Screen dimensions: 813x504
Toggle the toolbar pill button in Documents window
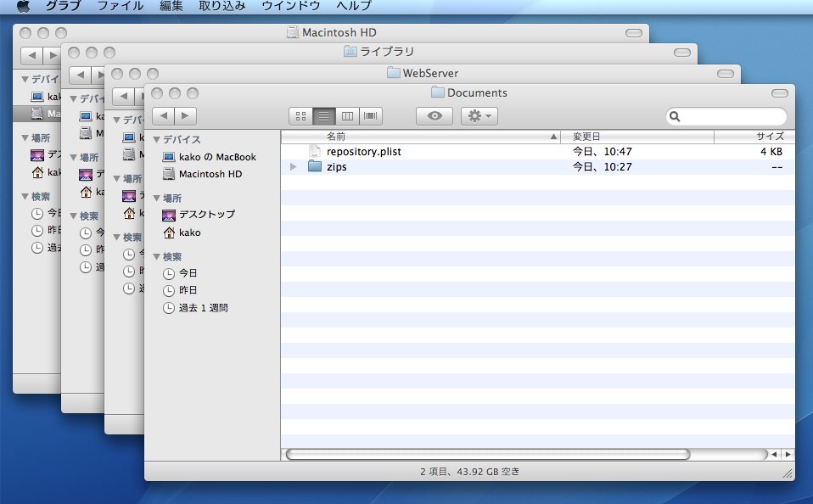[x=779, y=93]
